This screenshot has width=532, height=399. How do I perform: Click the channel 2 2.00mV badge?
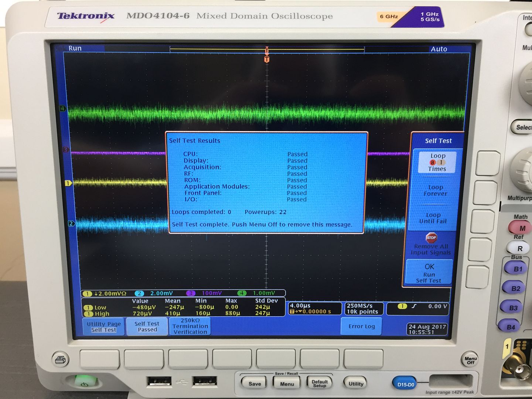[x=154, y=293]
